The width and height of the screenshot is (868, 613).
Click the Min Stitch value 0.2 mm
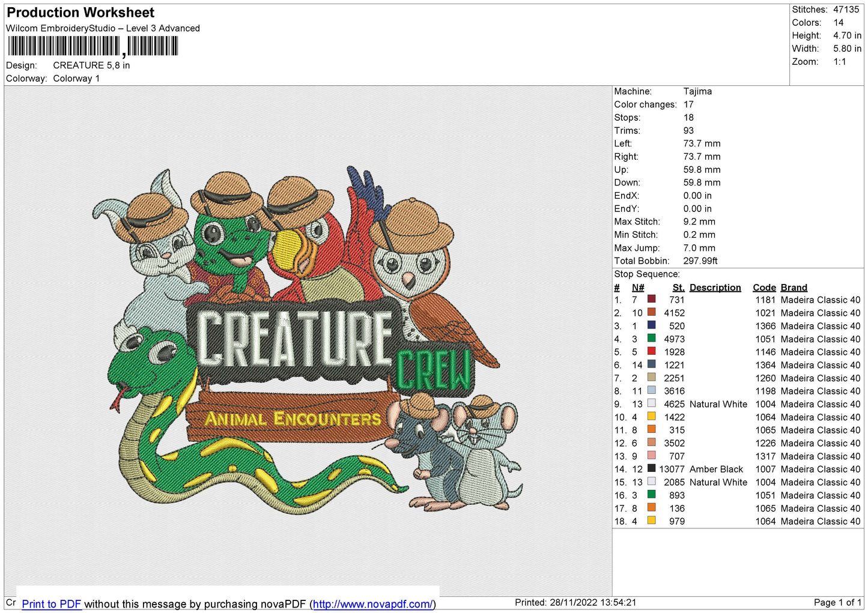click(699, 235)
